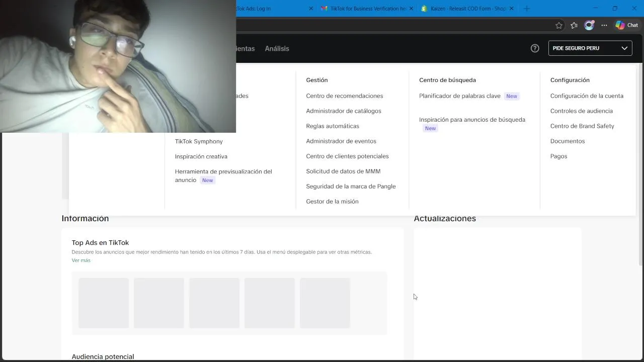This screenshot has width=644, height=362.
Task: Open Solicitud de datos de MMM
Action: click(x=343, y=171)
